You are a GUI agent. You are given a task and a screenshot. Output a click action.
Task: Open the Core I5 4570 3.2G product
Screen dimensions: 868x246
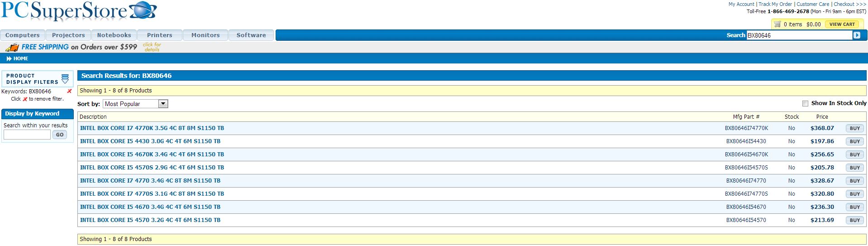[x=150, y=220]
